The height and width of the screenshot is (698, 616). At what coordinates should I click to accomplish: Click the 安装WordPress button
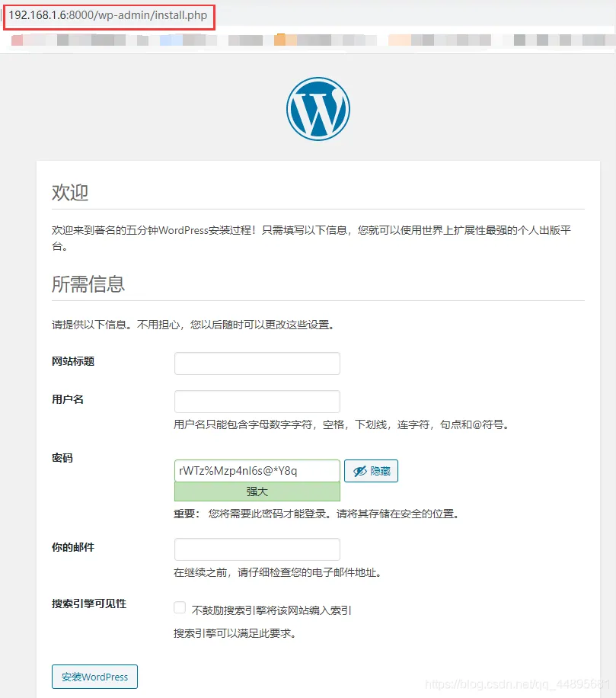click(94, 677)
